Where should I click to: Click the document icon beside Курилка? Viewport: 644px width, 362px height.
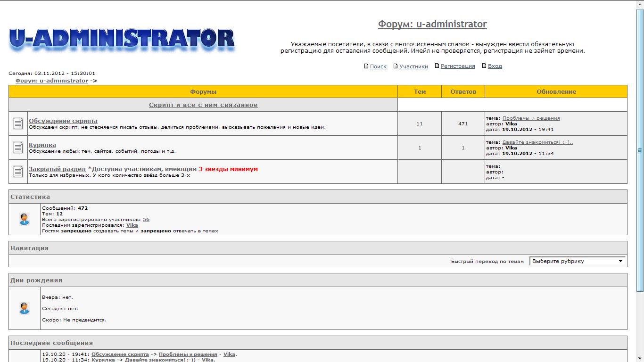click(18, 148)
